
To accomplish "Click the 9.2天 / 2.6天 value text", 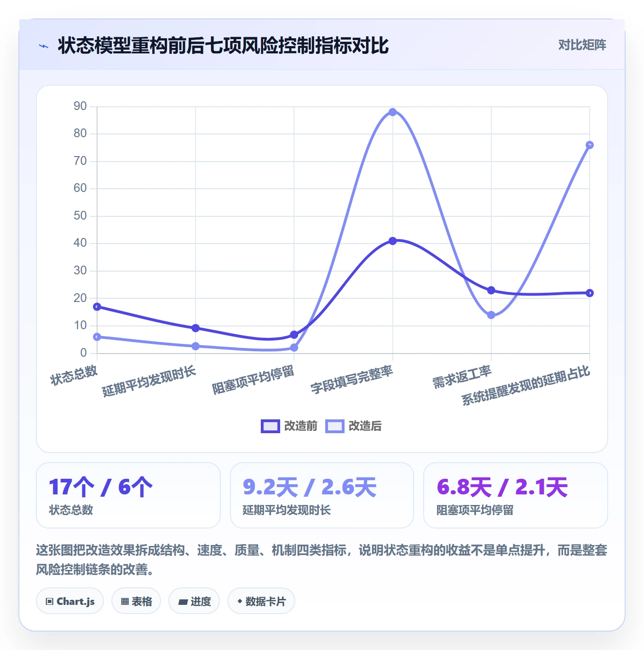I will pos(310,487).
